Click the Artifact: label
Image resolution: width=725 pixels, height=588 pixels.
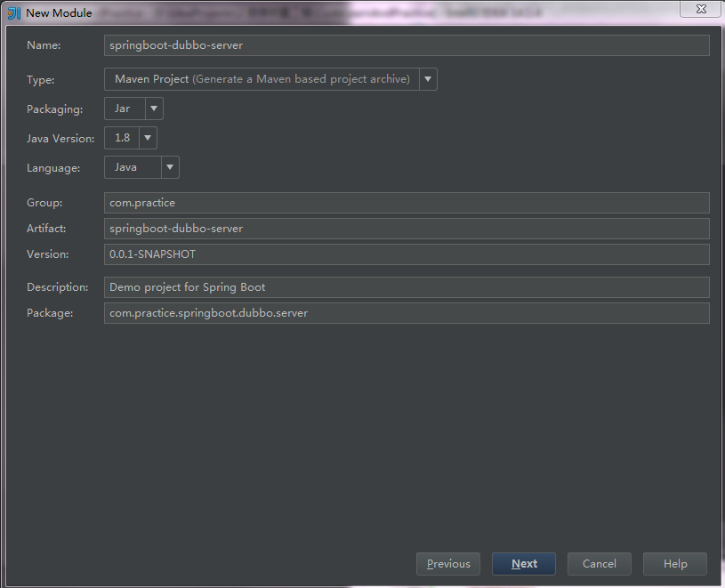[46, 229]
